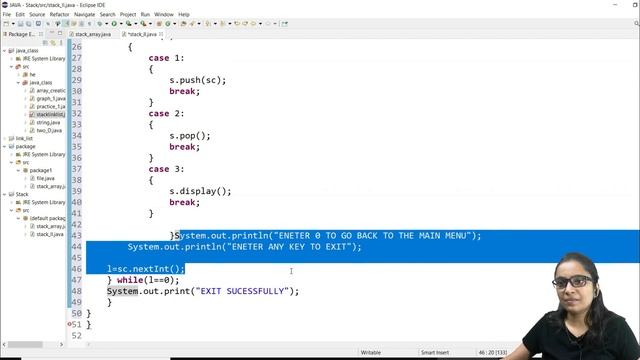The image size is (640, 360).
Task: Click the Save All toolbar icon
Action: coord(28,24)
